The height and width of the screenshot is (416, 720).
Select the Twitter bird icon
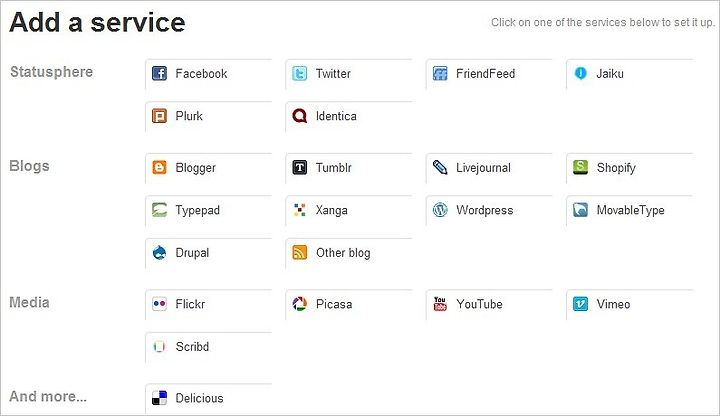pyautogui.click(x=300, y=73)
